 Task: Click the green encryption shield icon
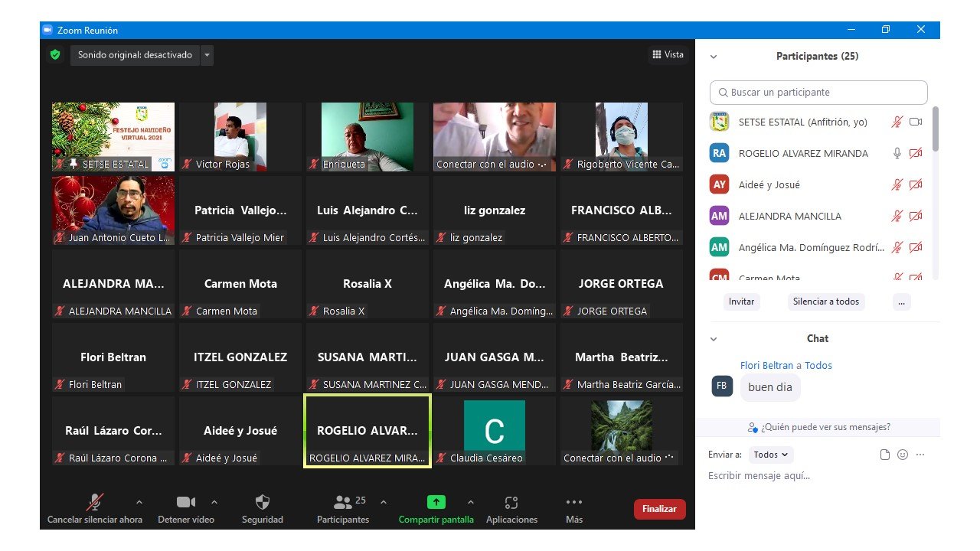tap(55, 55)
